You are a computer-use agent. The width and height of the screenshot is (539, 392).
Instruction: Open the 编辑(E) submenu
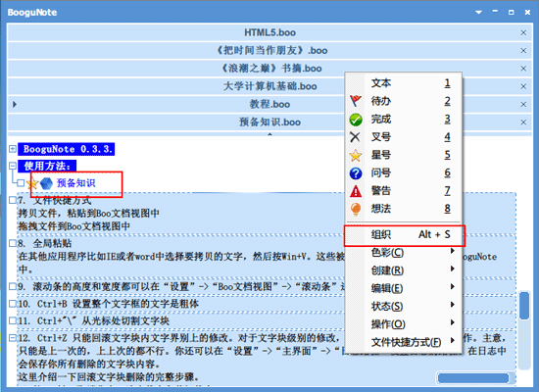pyautogui.click(x=404, y=288)
